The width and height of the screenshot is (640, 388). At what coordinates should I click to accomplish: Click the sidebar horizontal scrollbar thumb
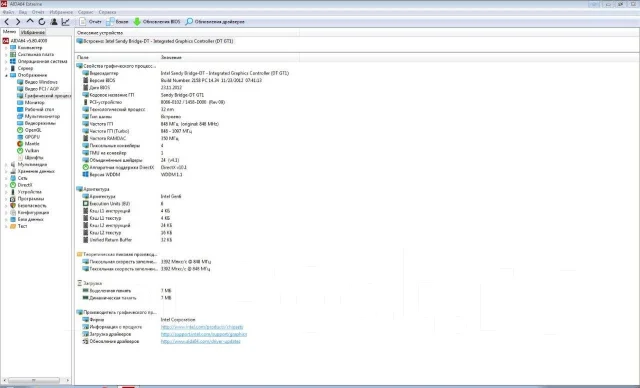point(33,380)
